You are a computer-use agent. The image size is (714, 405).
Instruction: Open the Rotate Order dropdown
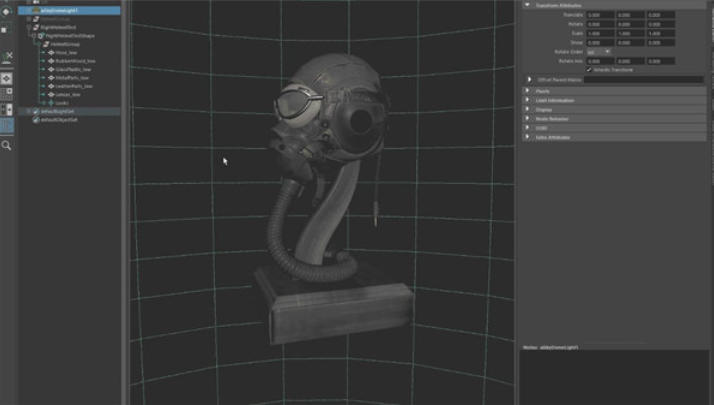[x=599, y=51]
